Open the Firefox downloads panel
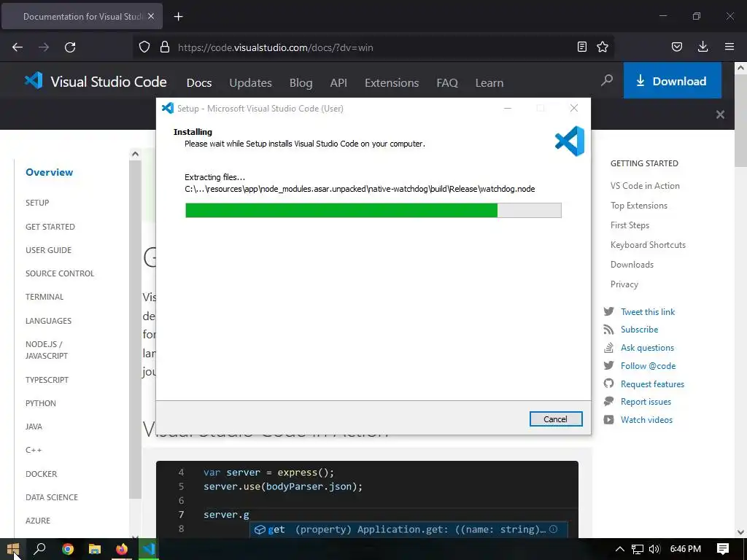This screenshot has width=747, height=560. point(703,47)
